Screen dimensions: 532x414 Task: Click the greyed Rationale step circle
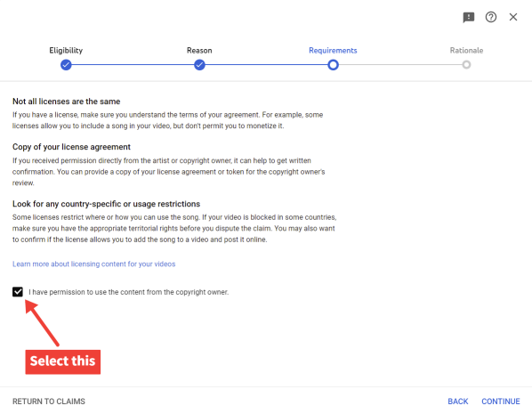pos(466,64)
